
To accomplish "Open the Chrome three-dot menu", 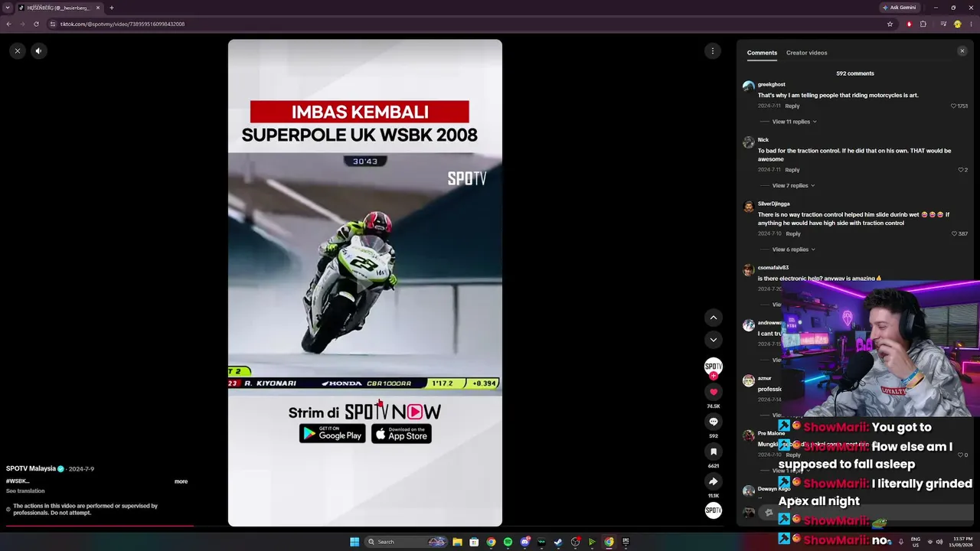I will coord(971,24).
